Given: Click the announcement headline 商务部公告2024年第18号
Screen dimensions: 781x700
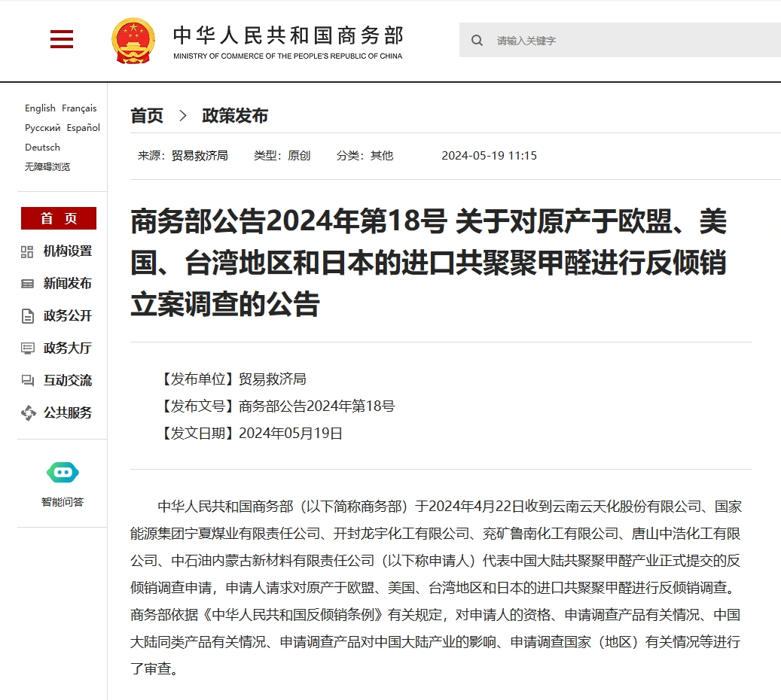Looking at the screenshot, I should pyautogui.click(x=288, y=221).
